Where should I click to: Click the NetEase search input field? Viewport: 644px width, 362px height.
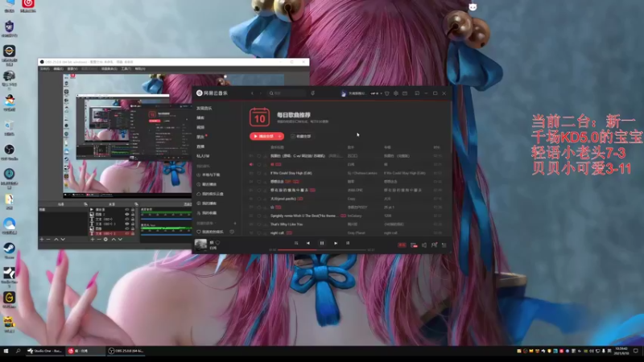287,93
